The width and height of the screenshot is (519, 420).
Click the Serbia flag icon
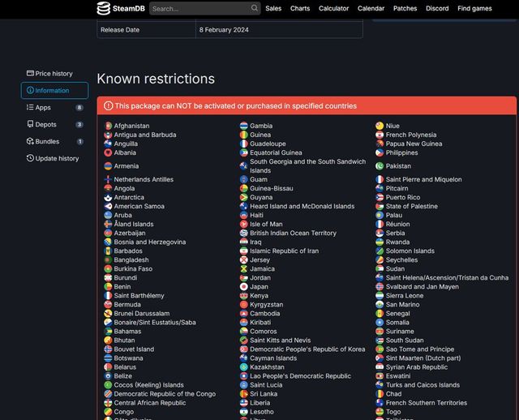coord(380,234)
